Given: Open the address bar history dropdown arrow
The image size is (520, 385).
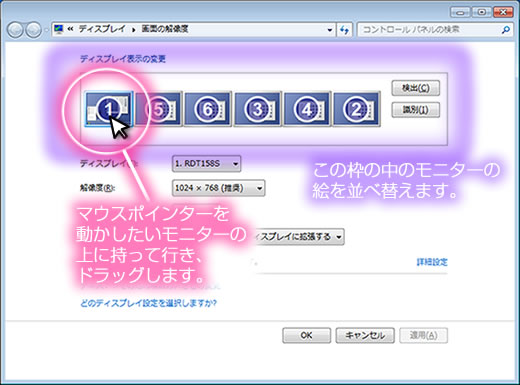Looking at the screenshot, I should [330, 30].
